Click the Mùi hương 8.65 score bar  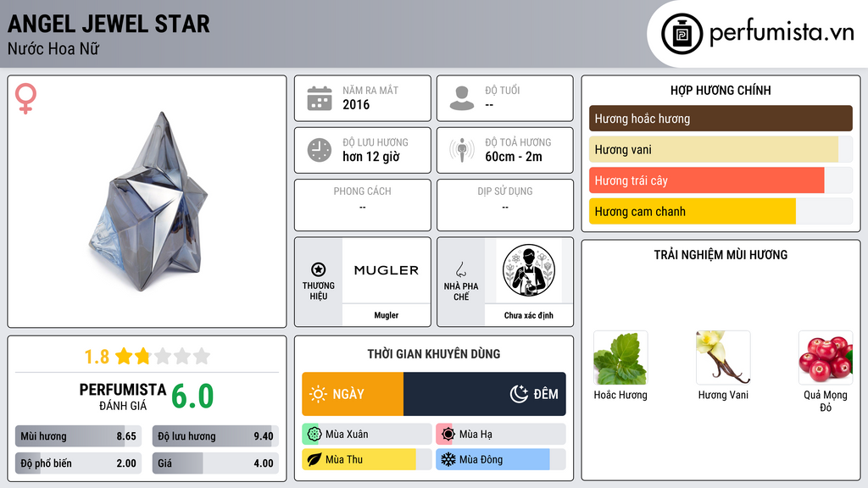click(x=79, y=436)
